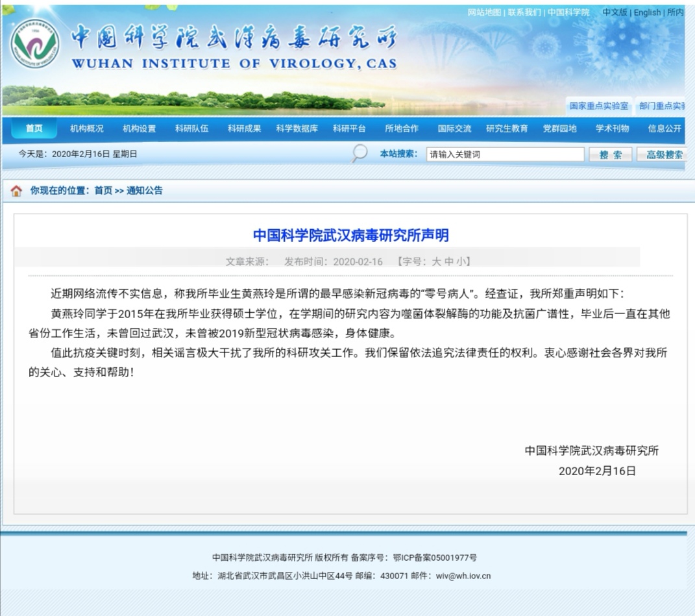Click the footer address 湖北省武汉市武昌区小洪山中区44号
The width and height of the screenshot is (695, 616).
285,576
